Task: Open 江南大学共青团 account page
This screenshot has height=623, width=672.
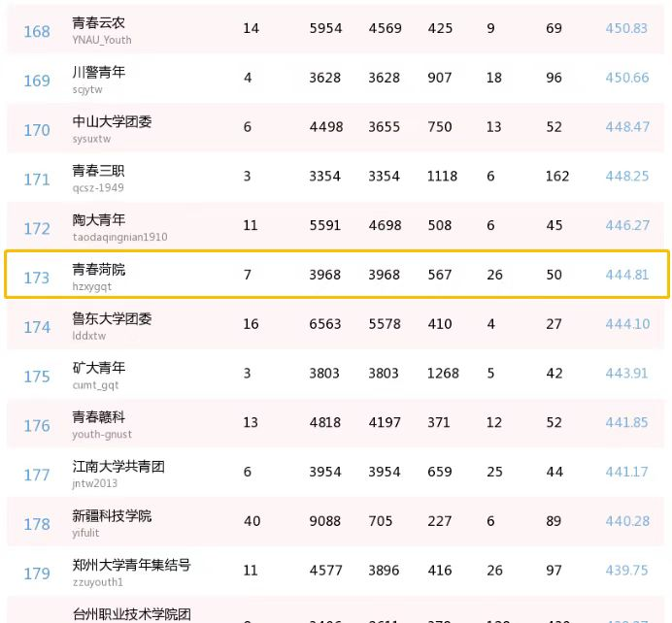Action: tap(118, 467)
